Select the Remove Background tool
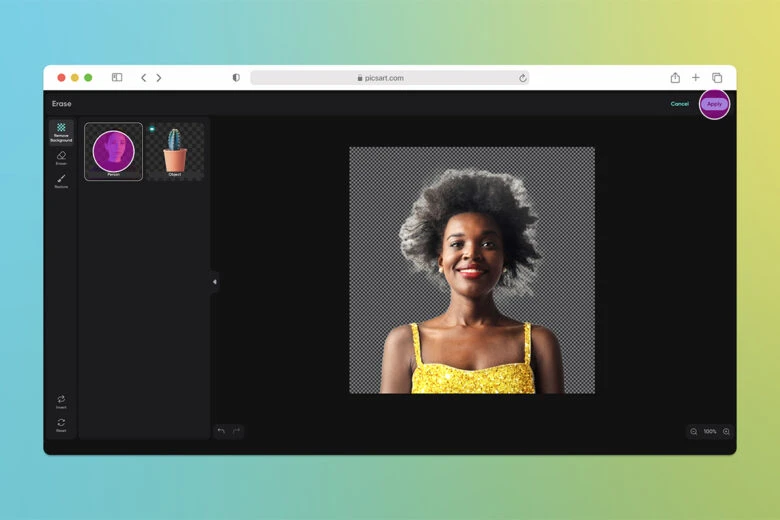The height and width of the screenshot is (520, 780). [x=61, y=132]
